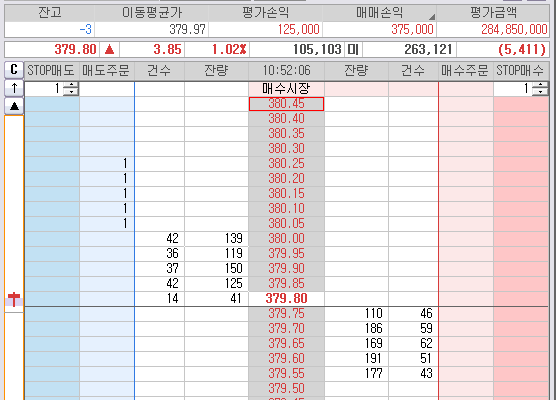Click the up-arrow button below C

point(14,88)
